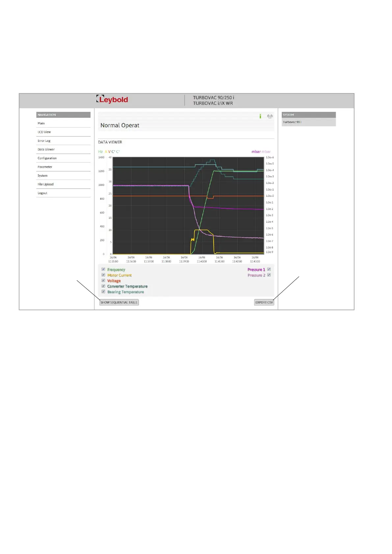Click the Pressure 2 legend label
The width and height of the screenshot is (392, 554).
(256, 275)
